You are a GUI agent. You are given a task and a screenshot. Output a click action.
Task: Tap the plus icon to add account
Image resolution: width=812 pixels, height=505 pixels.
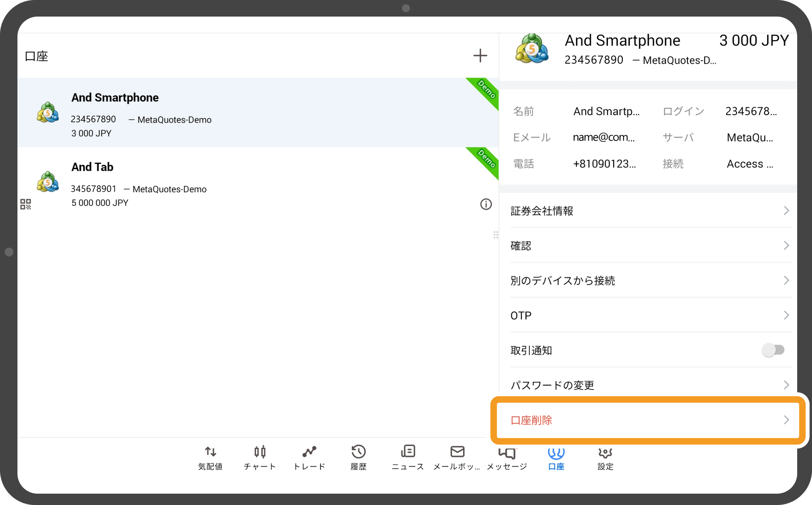click(480, 56)
